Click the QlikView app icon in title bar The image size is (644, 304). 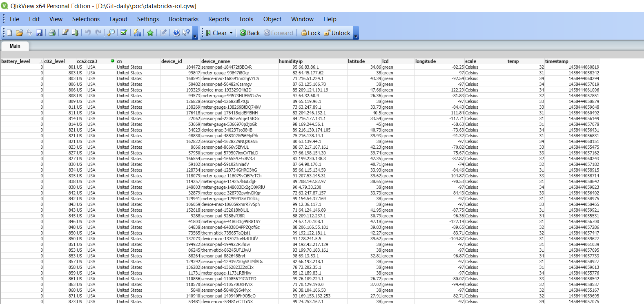click(x=4, y=6)
